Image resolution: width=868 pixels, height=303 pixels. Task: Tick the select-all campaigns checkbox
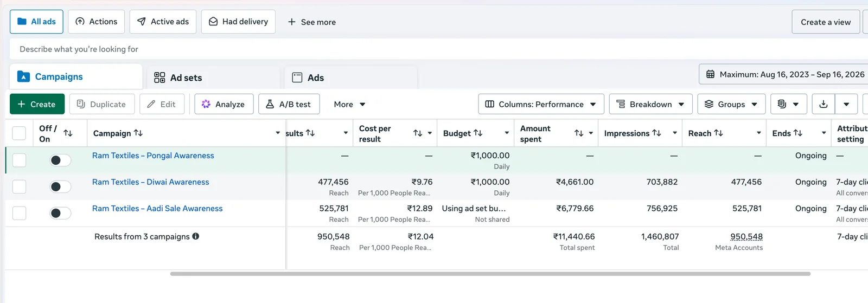pyautogui.click(x=19, y=133)
